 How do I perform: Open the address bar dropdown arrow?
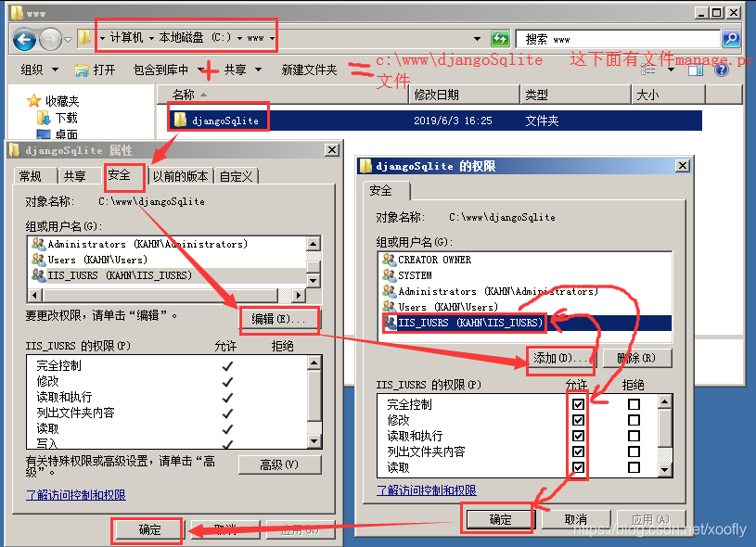pos(478,39)
